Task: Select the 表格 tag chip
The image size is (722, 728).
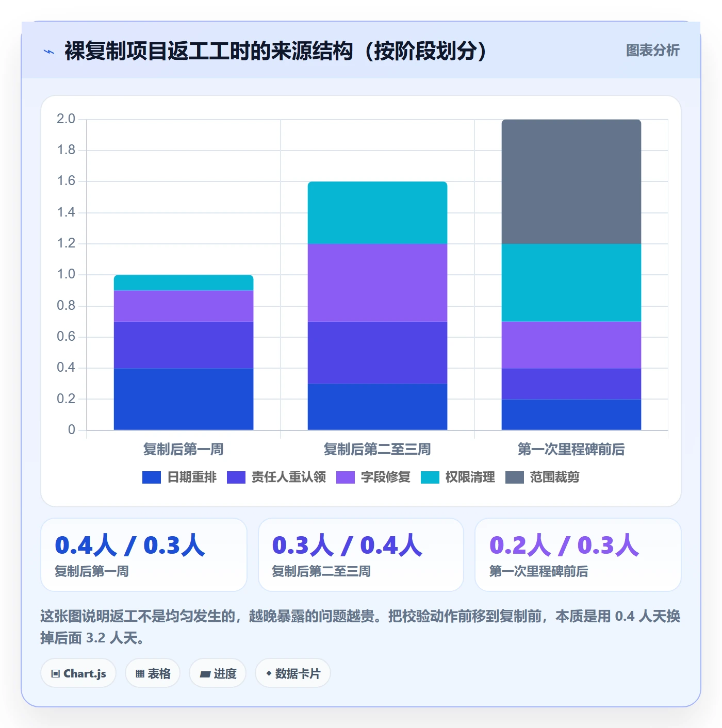Action: [153, 673]
